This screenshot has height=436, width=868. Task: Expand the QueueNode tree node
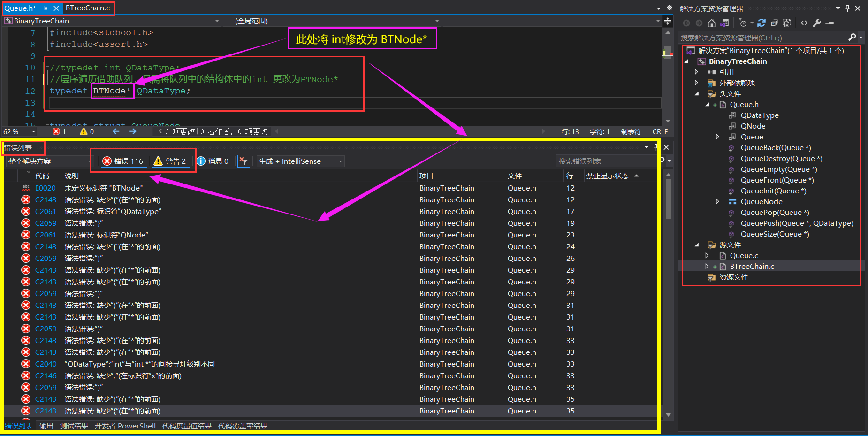tap(717, 202)
